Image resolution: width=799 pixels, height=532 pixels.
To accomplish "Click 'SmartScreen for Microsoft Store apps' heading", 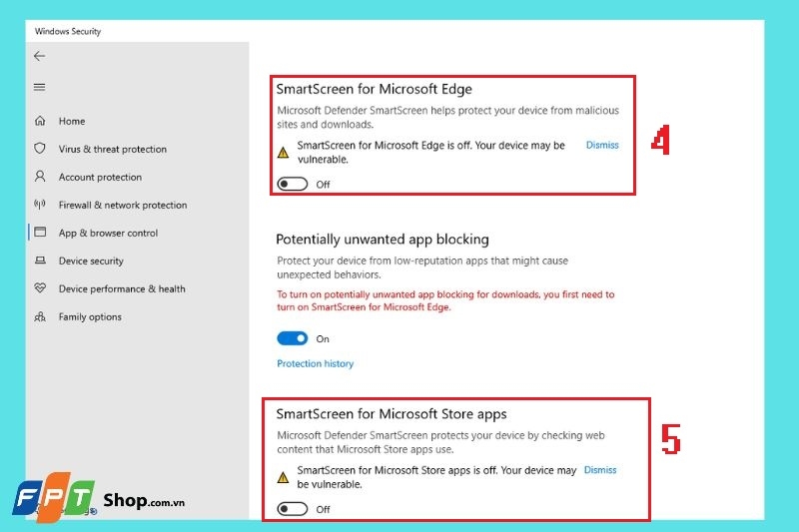I will coord(392,414).
